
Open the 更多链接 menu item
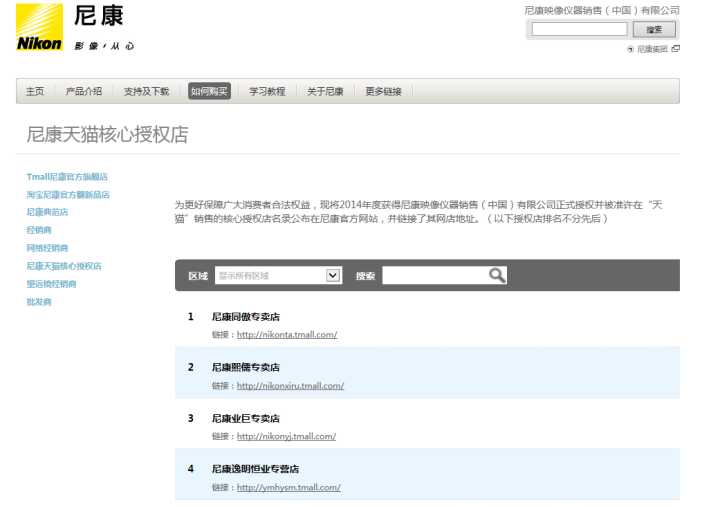[383, 91]
